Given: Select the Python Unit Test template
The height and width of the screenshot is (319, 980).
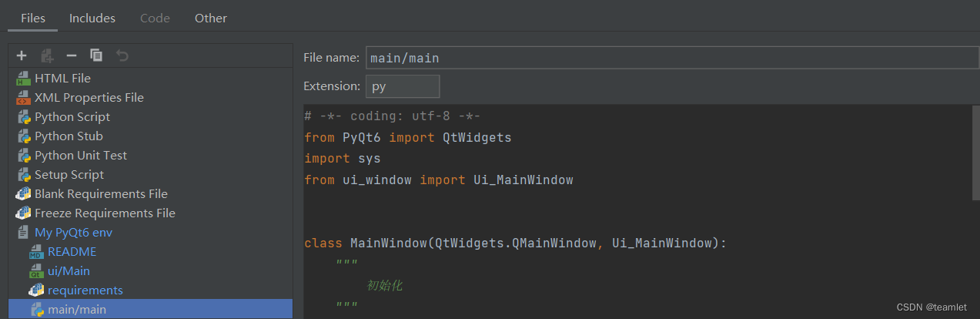Looking at the screenshot, I should (x=151, y=155).
